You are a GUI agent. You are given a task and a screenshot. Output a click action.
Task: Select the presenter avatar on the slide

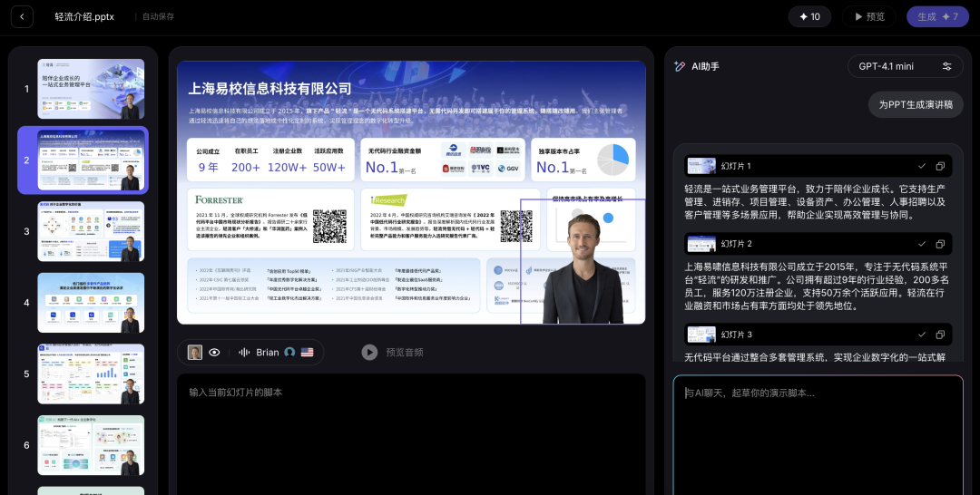coord(583,262)
